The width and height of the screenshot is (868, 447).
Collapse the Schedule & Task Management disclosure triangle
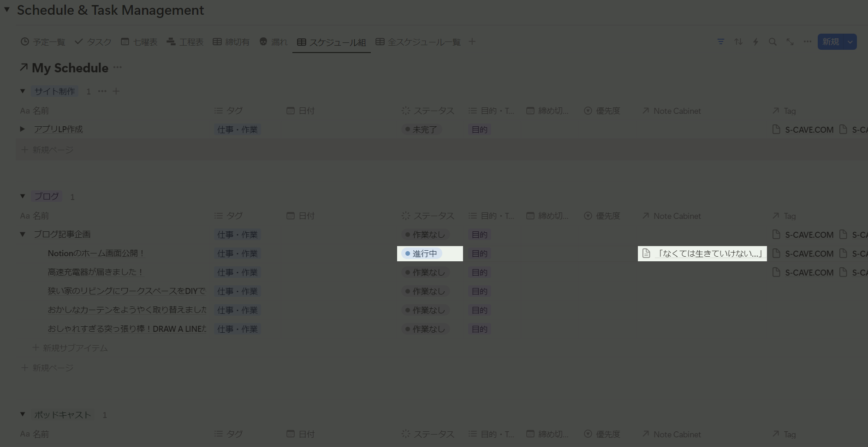[6, 9]
